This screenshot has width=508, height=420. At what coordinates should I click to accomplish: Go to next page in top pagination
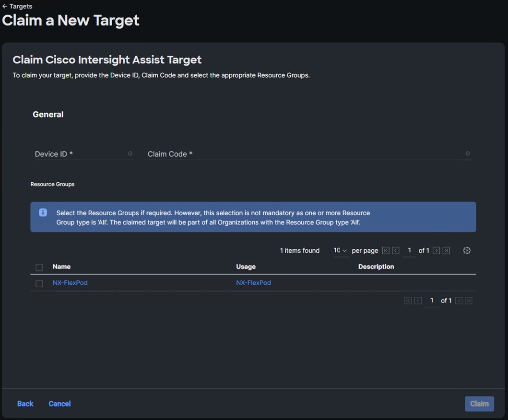(436, 250)
